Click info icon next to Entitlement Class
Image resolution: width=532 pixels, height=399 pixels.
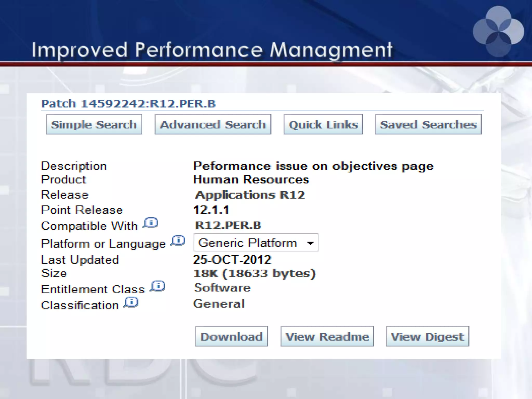158,286
